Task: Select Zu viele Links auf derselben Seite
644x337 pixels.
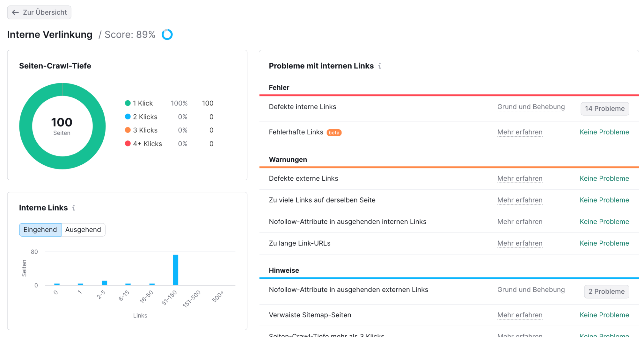Action: click(322, 200)
